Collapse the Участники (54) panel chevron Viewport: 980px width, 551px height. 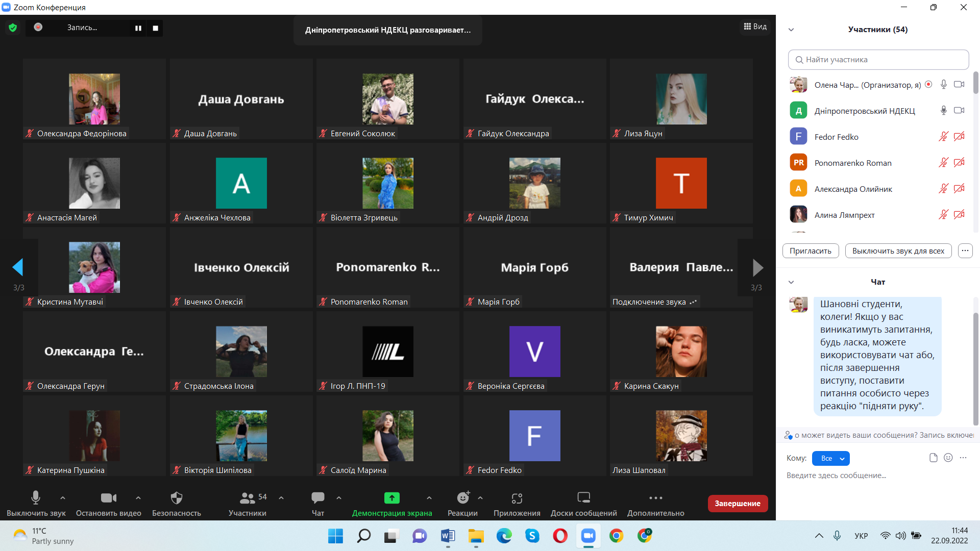click(791, 30)
